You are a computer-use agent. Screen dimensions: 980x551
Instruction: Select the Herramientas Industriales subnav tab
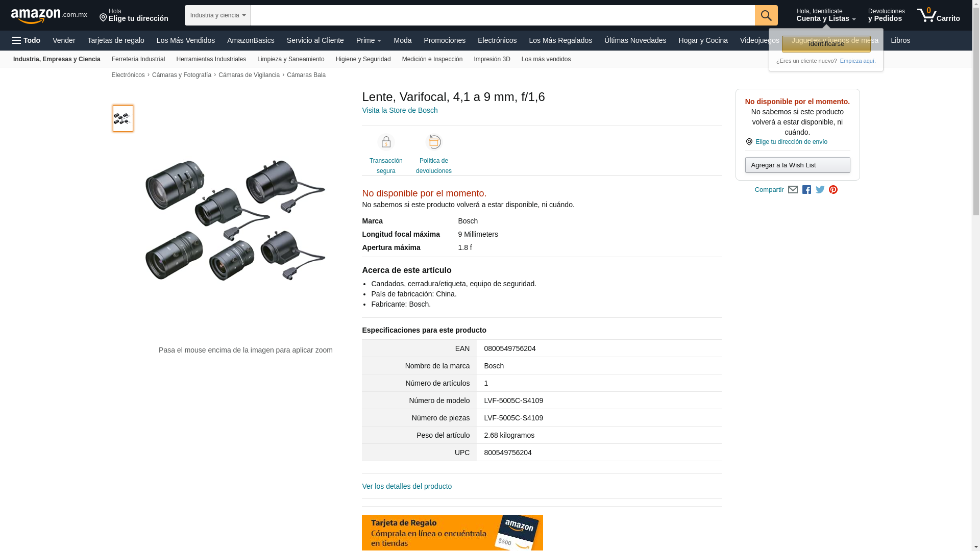(x=211, y=59)
